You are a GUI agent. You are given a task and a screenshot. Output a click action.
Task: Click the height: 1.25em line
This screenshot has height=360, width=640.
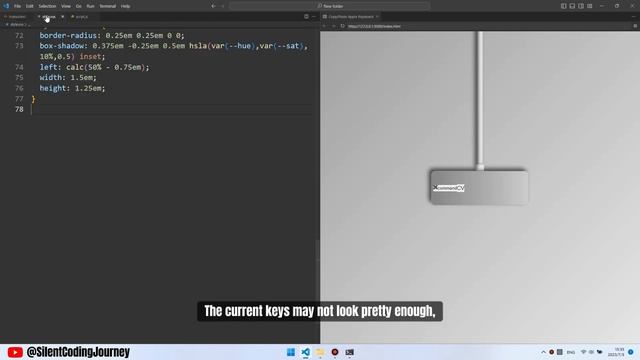(72, 88)
